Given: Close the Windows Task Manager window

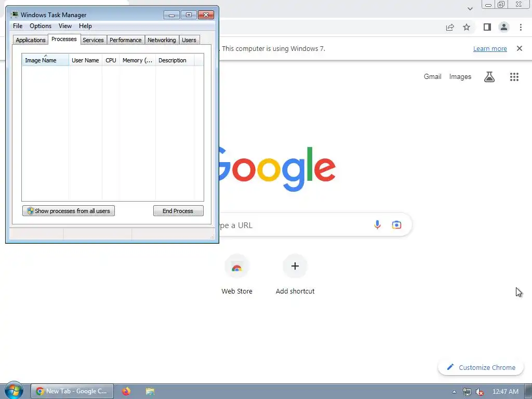Looking at the screenshot, I should pyautogui.click(x=206, y=15).
